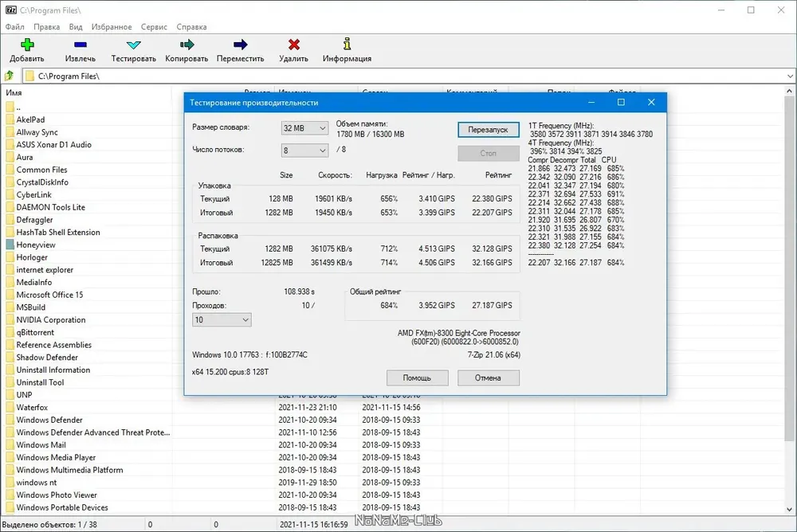
Task: Click the Тестировать checkmark icon
Action: coord(134,45)
